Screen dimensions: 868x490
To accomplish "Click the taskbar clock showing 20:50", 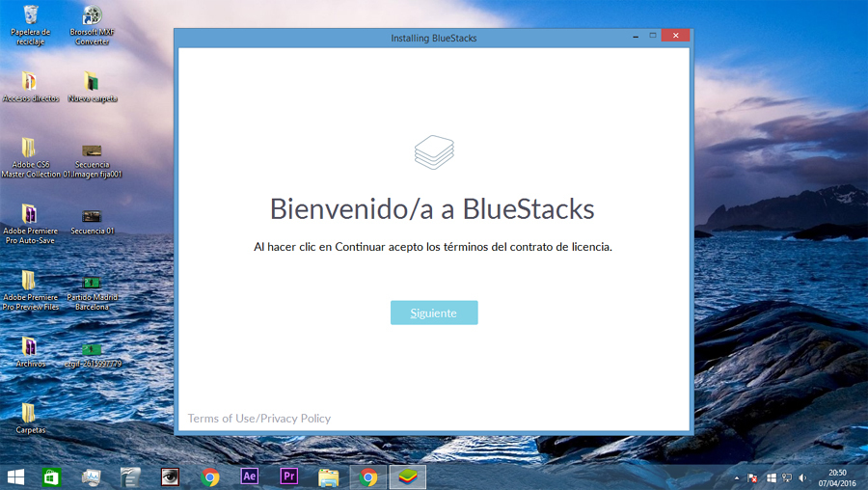I will coord(837,477).
